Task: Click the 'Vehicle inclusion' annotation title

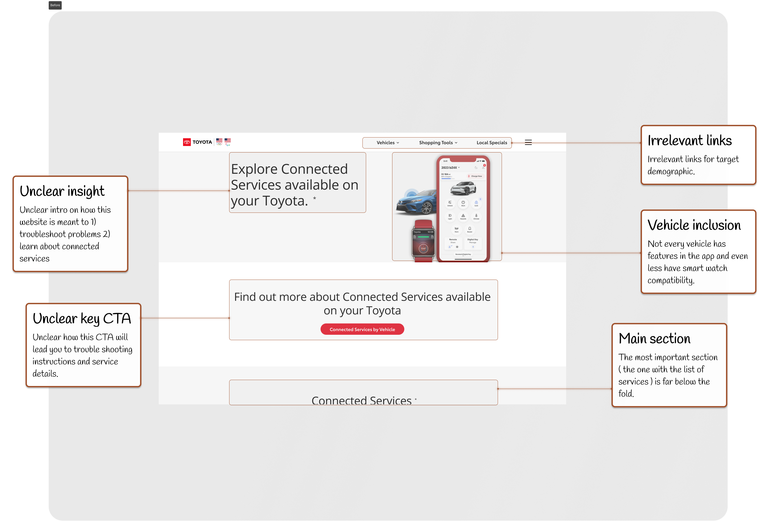Action: (x=694, y=225)
